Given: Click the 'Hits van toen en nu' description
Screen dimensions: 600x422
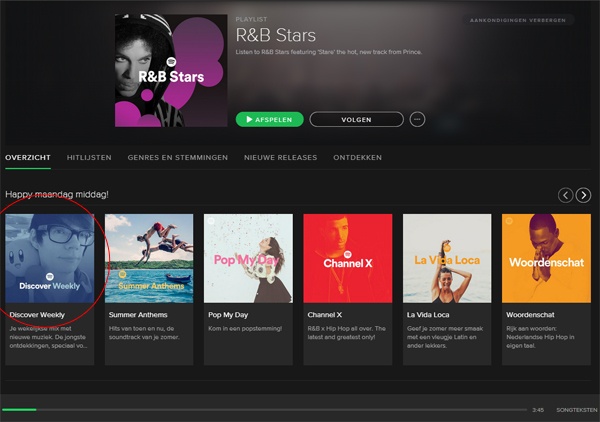Looking at the screenshot, I should pos(144,333).
